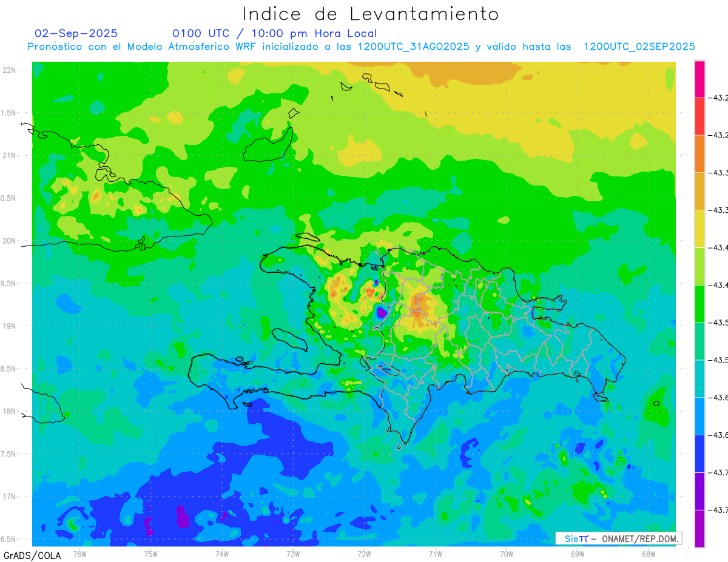Click the '17N' latitude label

[x=10, y=497]
